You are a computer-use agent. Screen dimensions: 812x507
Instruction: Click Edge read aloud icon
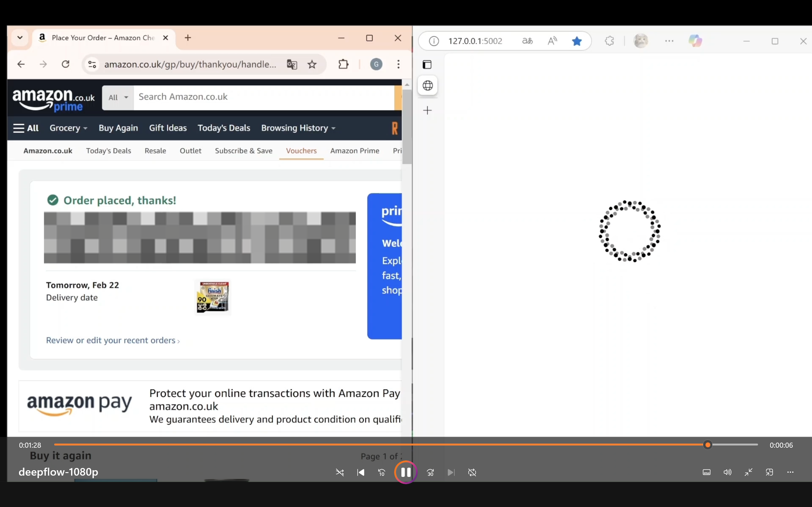pos(552,41)
